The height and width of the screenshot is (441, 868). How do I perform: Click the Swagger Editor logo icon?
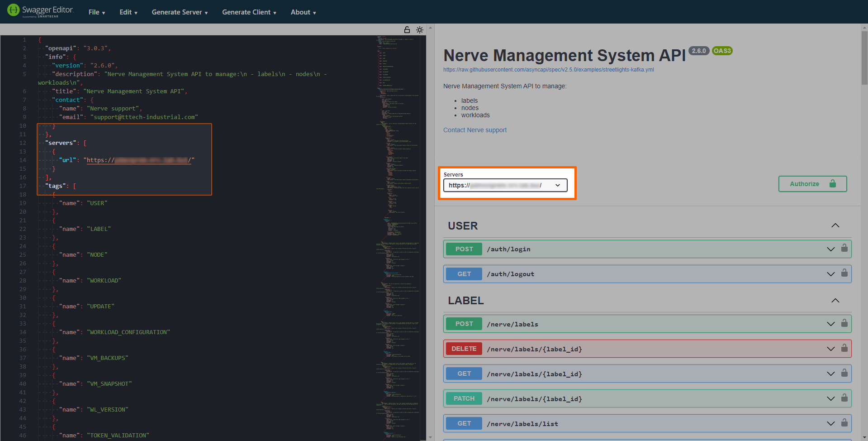click(14, 10)
